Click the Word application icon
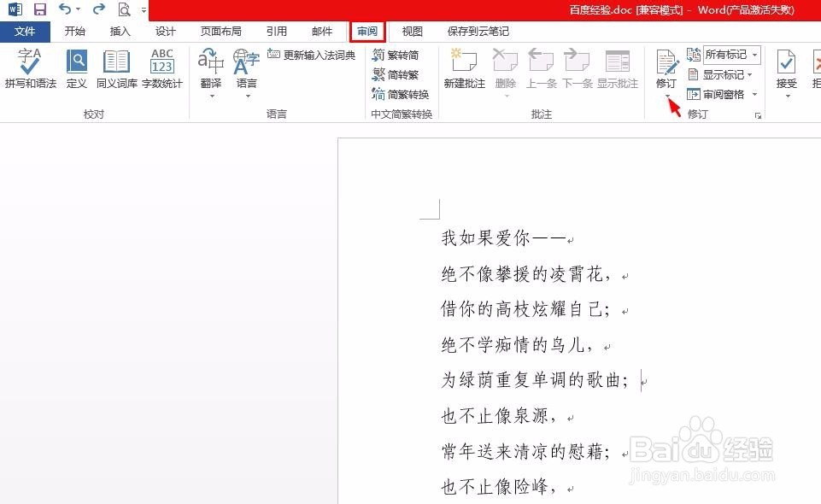This screenshot has width=821, height=504. point(15,9)
